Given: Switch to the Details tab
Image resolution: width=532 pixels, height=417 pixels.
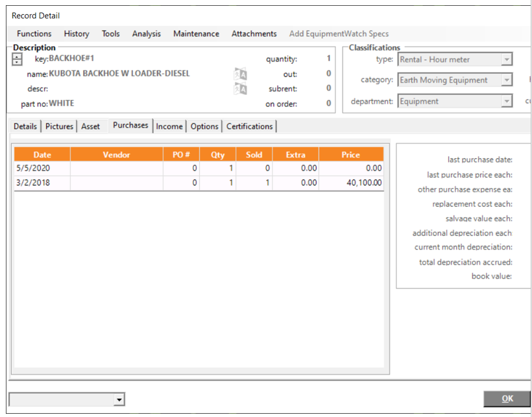Looking at the screenshot, I should pos(25,126).
